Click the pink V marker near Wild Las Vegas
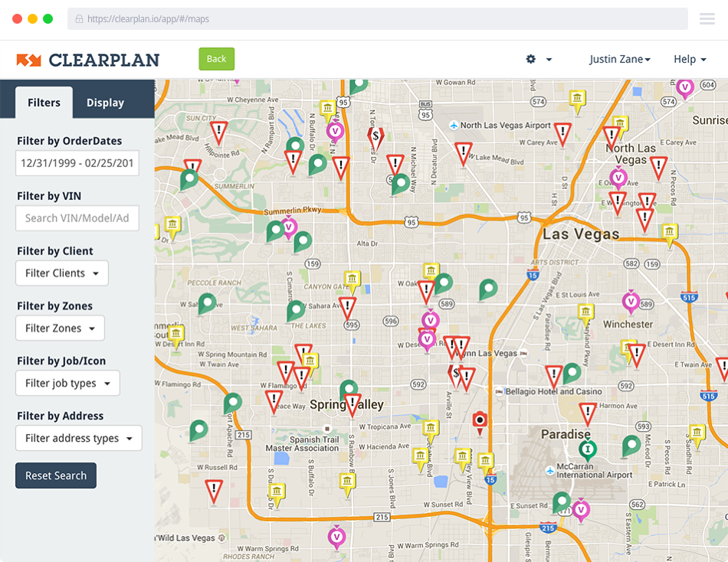 point(336,537)
